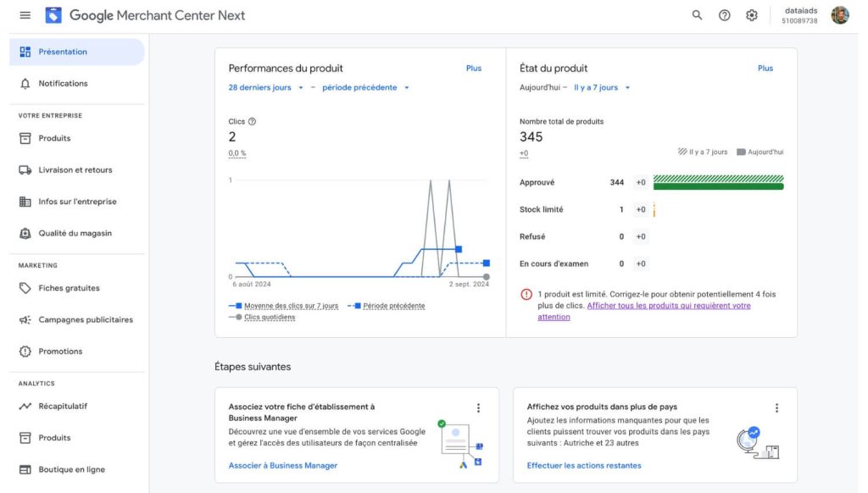Screen dimensions: 868x493
Task: Click Plus on État du produit card
Action: point(765,68)
